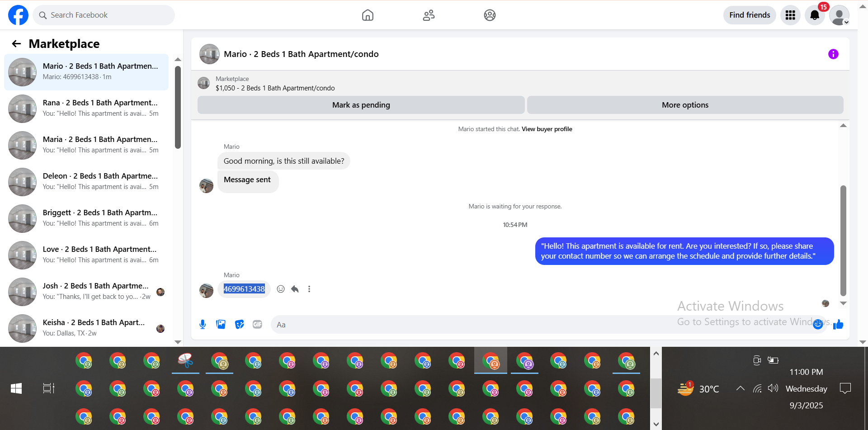868x430 pixels.
Task: Open Maria's conversation in the list
Action: coord(86,145)
